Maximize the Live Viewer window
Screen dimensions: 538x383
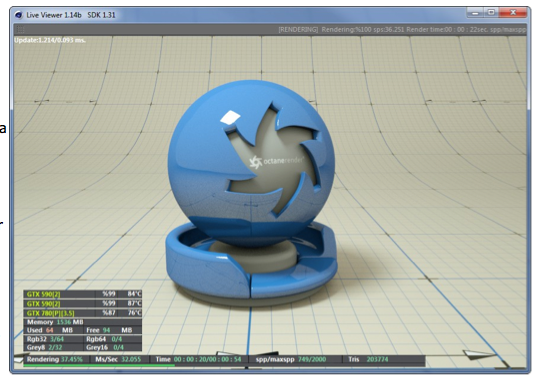pyautogui.click(x=491, y=13)
